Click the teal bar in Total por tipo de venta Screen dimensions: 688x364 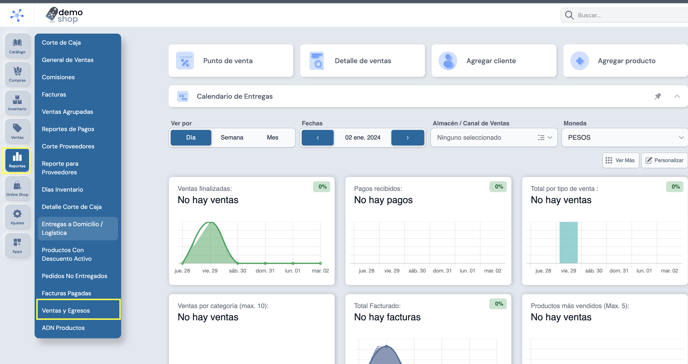click(x=568, y=243)
